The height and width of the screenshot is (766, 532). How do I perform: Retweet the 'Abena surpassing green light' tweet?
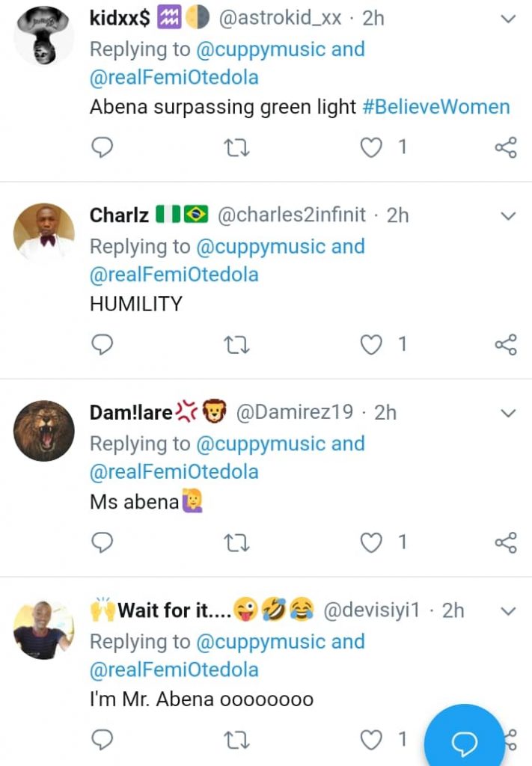click(237, 147)
